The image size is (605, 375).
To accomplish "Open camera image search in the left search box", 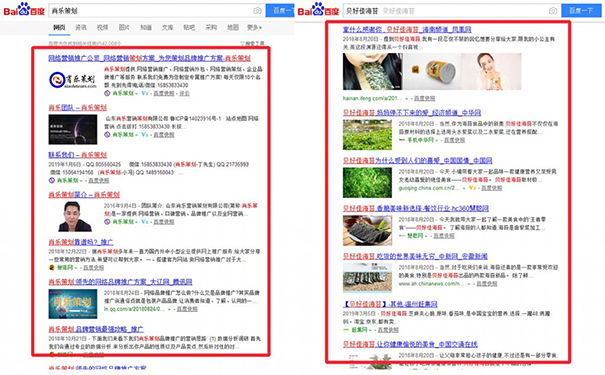I will coord(257,11).
